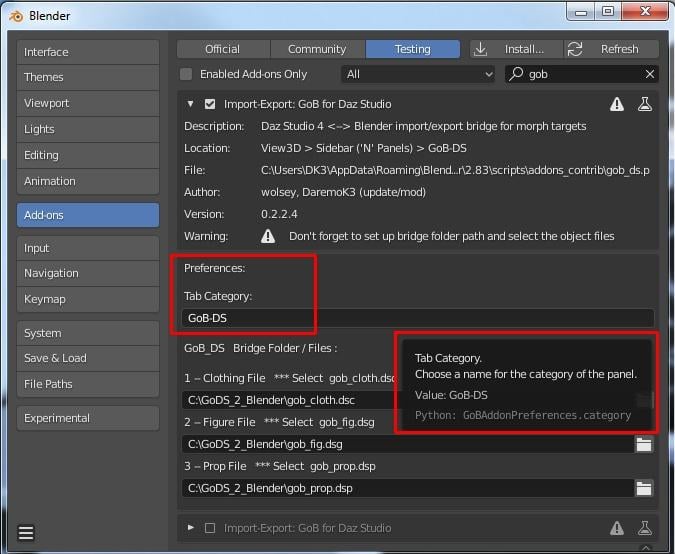Viewport: 675px width, 554px height.
Task: Toggle Enabled Add-ons Only checkbox
Action: [186, 74]
